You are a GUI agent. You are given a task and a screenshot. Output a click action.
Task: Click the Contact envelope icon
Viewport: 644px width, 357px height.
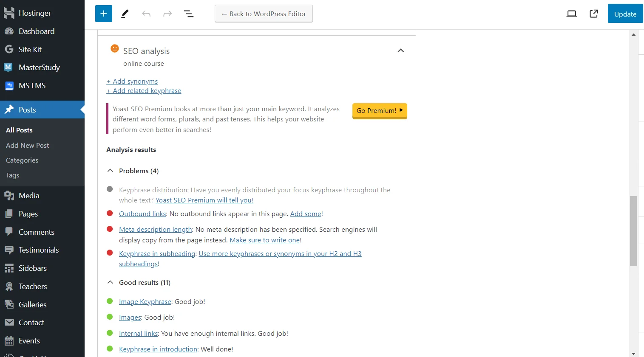click(x=9, y=323)
